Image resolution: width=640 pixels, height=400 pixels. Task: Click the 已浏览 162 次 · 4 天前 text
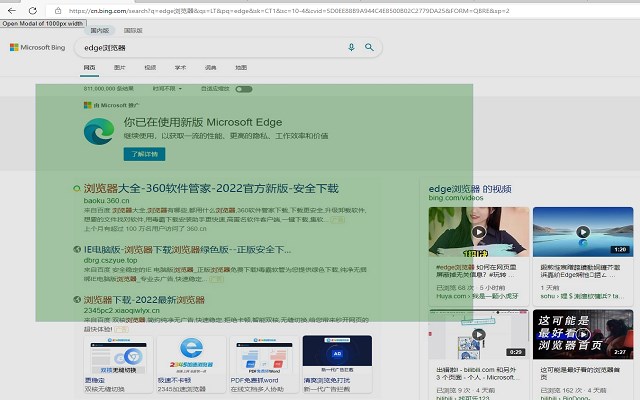(573, 390)
